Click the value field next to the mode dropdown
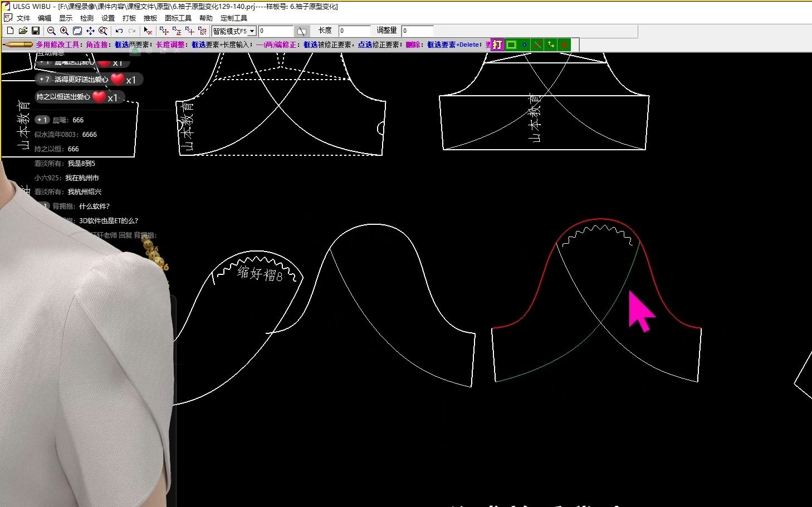This screenshot has height=507, width=812. pyautogui.click(x=276, y=31)
